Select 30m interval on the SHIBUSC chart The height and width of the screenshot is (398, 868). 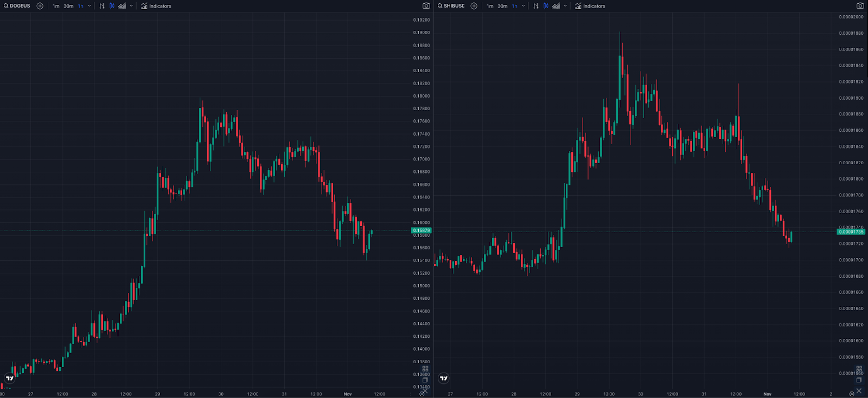tap(502, 6)
